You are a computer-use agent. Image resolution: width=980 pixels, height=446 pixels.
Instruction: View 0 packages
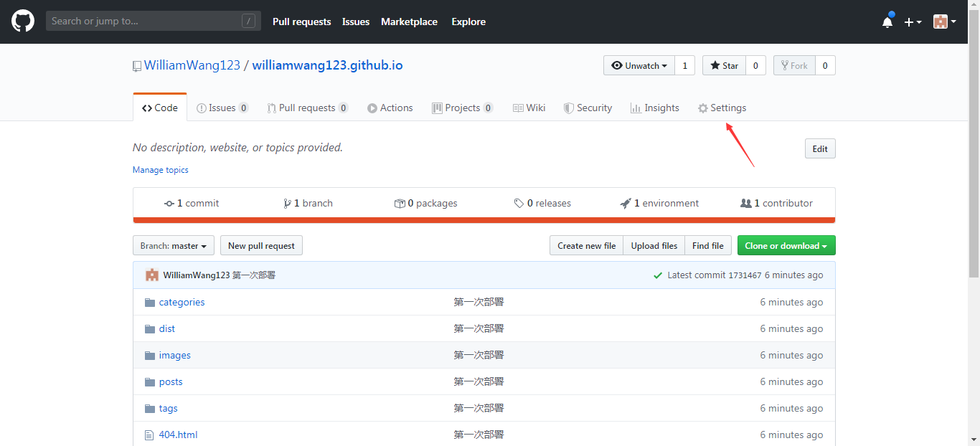(425, 204)
